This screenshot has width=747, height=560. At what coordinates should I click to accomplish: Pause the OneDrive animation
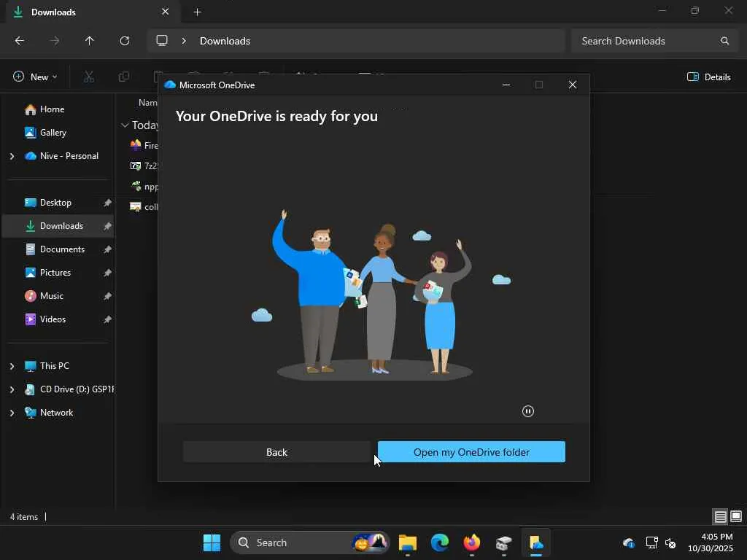click(528, 411)
